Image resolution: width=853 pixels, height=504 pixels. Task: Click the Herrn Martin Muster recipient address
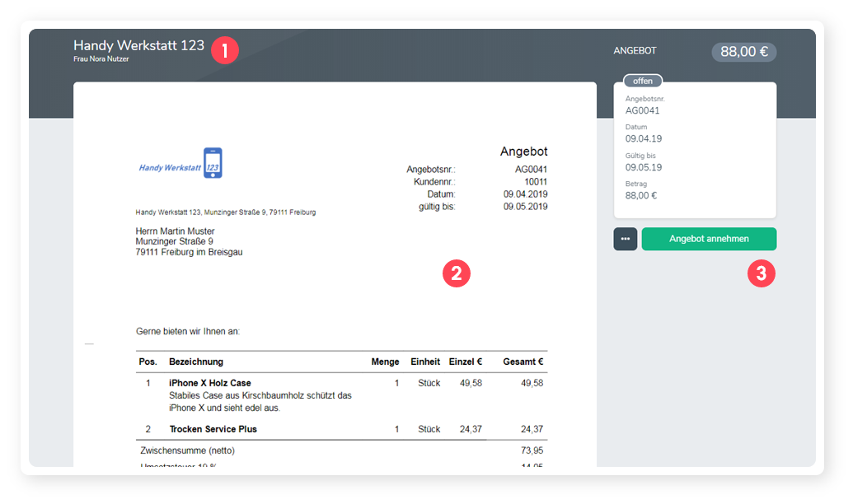pyautogui.click(x=175, y=231)
